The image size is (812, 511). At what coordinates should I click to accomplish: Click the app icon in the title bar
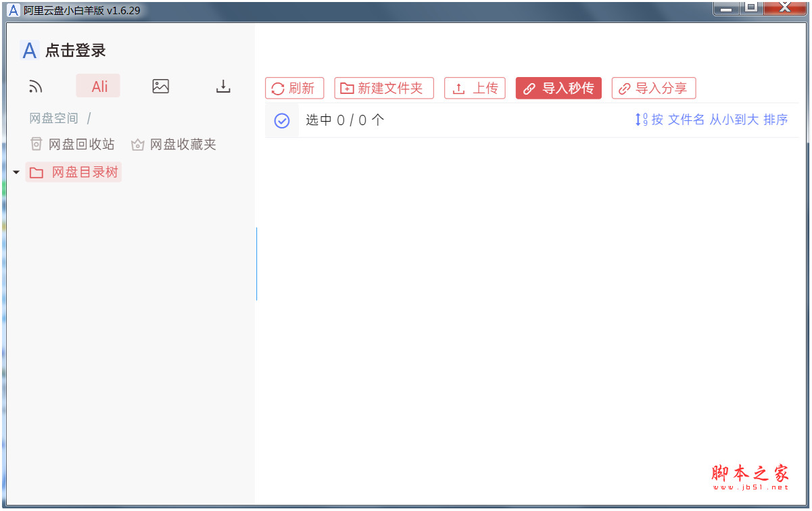click(13, 10)
